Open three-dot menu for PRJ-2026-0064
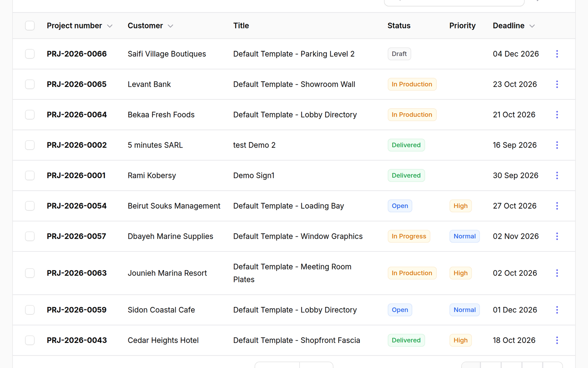Image resolution: width=588 pixels, height=368 pixels. point(557,115)
